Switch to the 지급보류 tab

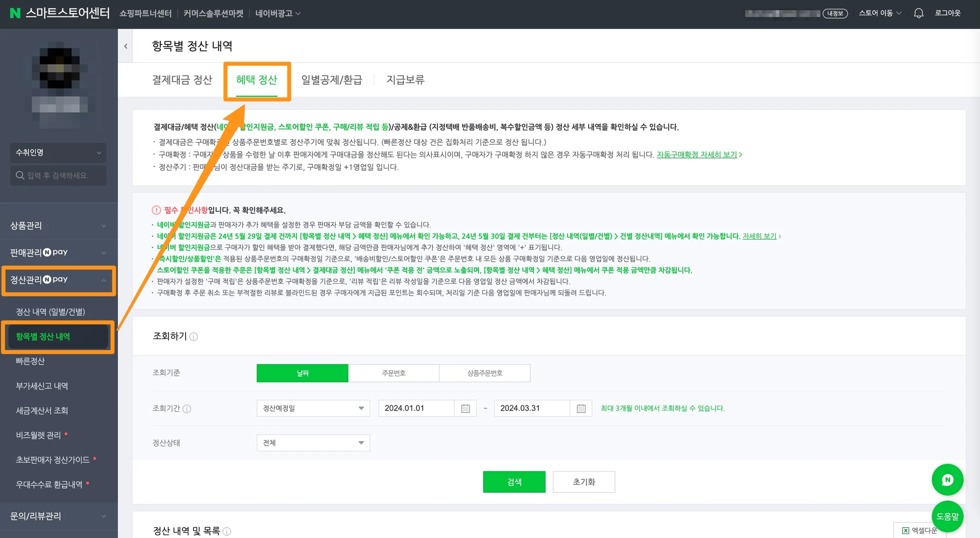click(x=406, y=80)
